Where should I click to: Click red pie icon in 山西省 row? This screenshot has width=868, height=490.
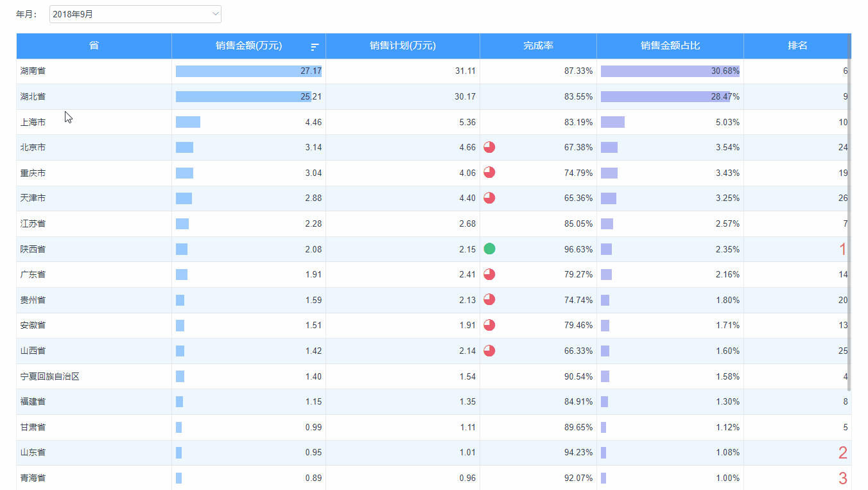(x=489, y=351)
